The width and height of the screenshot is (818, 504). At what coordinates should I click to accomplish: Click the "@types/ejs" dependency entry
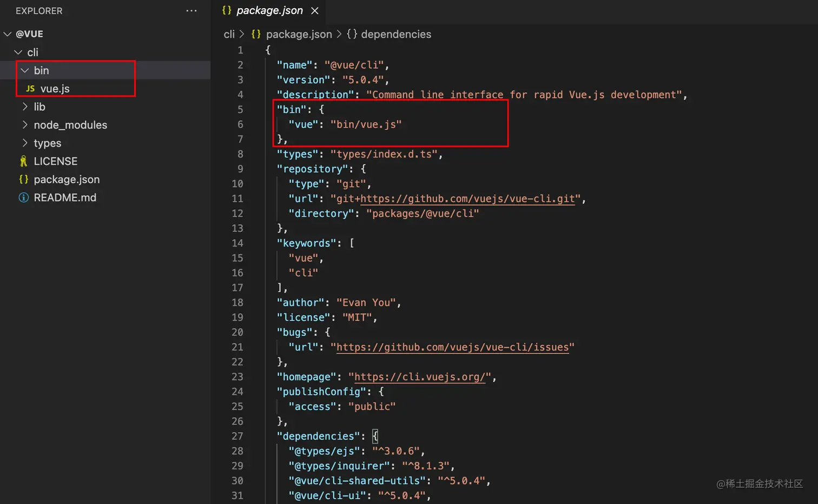[324, 451]
